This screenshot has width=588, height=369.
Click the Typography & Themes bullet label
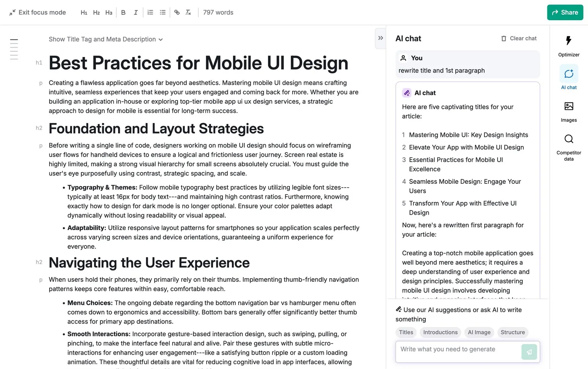click(102, 187)
